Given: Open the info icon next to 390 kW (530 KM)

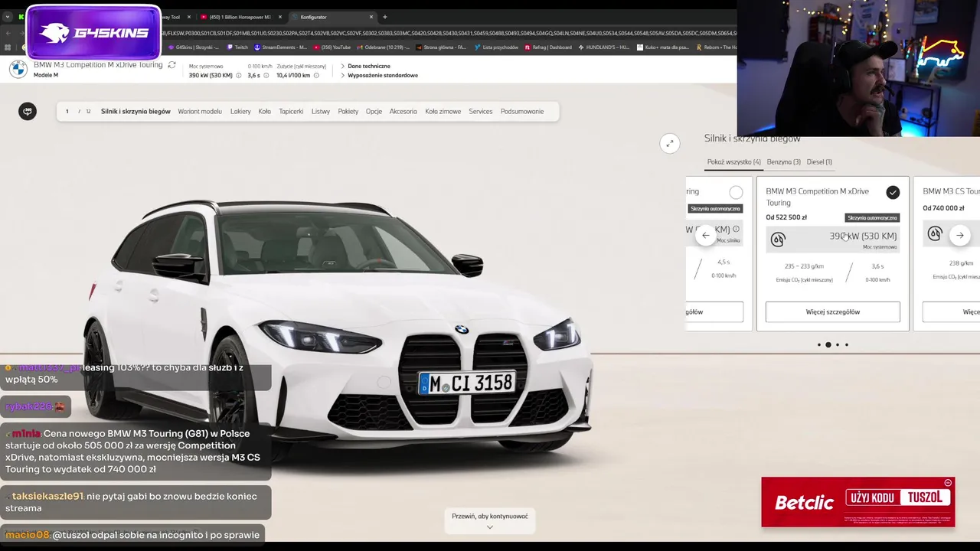Looking at the screenshot, I should pos(239,76).
